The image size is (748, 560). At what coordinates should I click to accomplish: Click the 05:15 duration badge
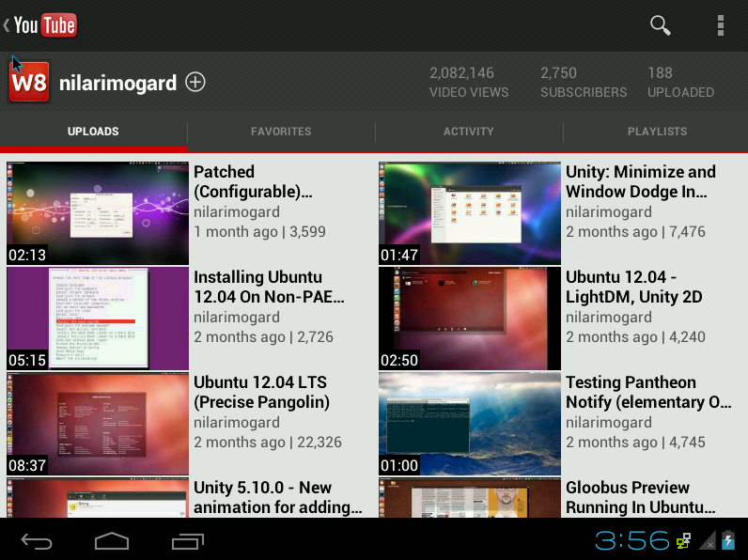[27, 360]
